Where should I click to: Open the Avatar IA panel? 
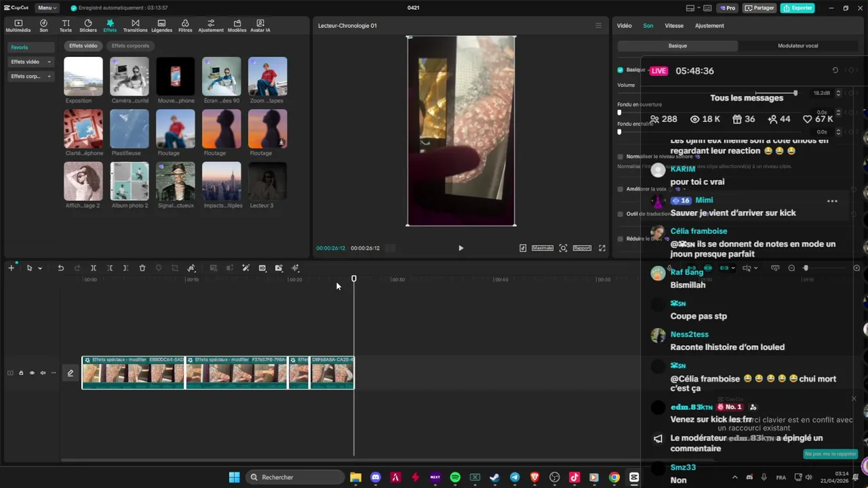pyautogui.click(x=260, y=26)
